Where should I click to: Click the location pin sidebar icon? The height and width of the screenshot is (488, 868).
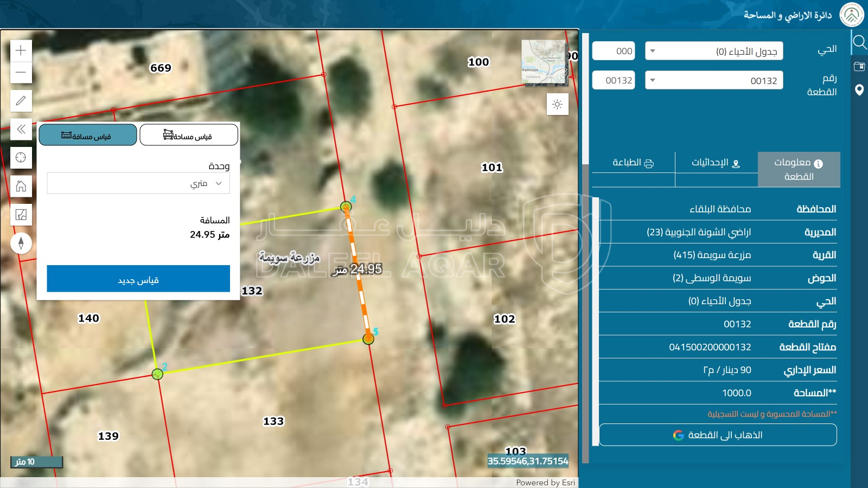click(x=859, y=90)
